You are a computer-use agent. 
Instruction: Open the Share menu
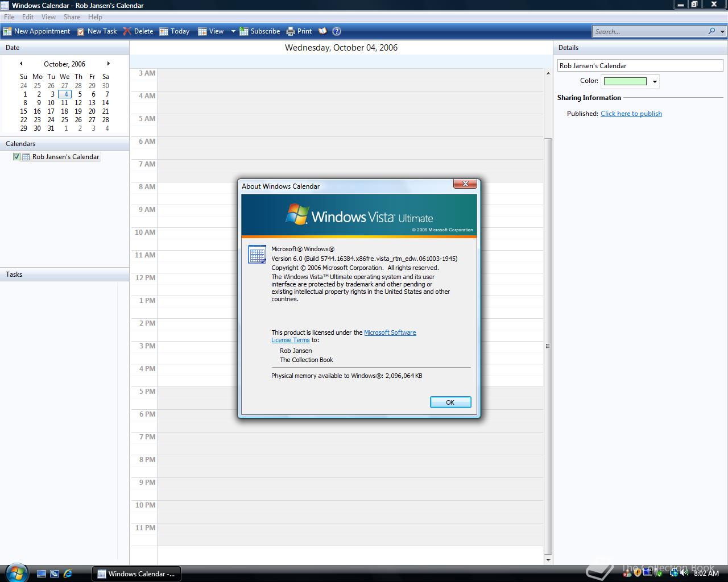tap(72, 17)
